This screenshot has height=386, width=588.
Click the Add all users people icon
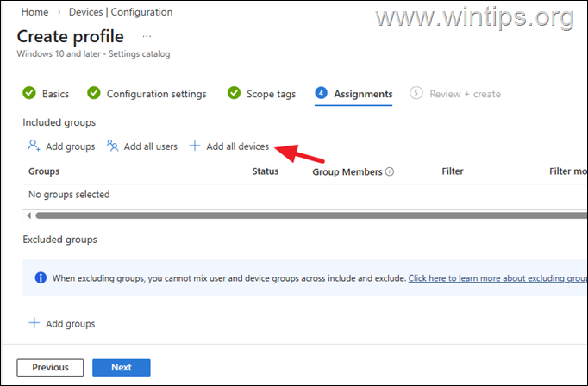[112, 146]
